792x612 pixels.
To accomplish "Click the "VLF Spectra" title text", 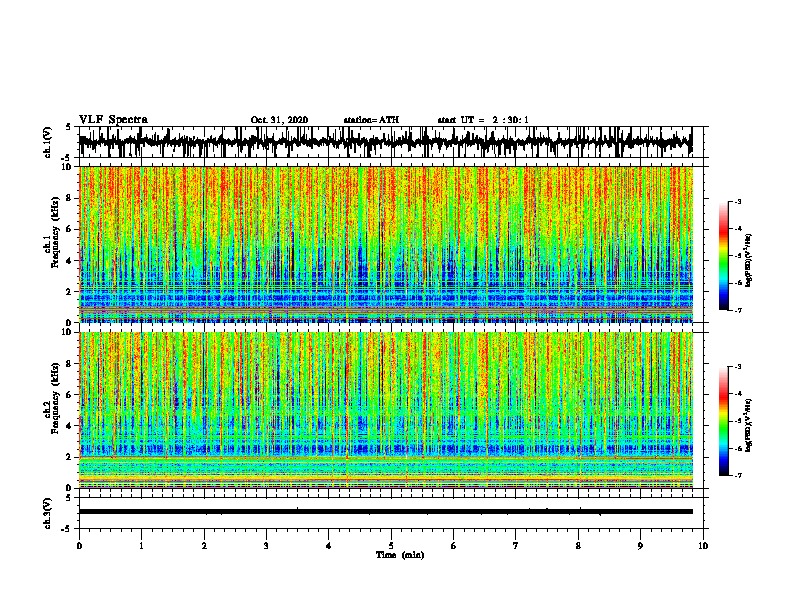I will click(113, 120).
